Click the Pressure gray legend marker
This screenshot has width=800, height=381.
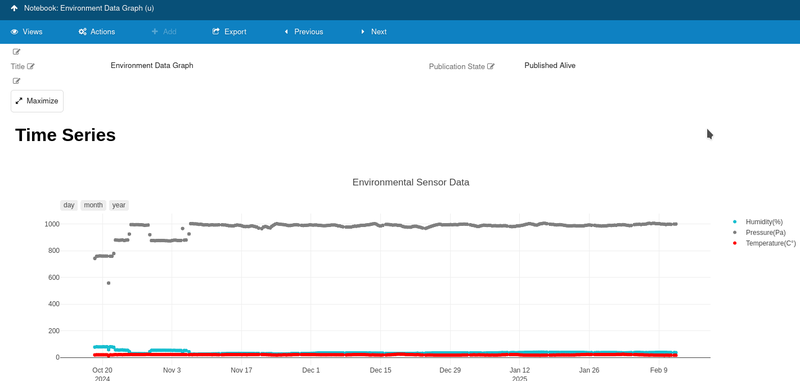click(735, 233)
